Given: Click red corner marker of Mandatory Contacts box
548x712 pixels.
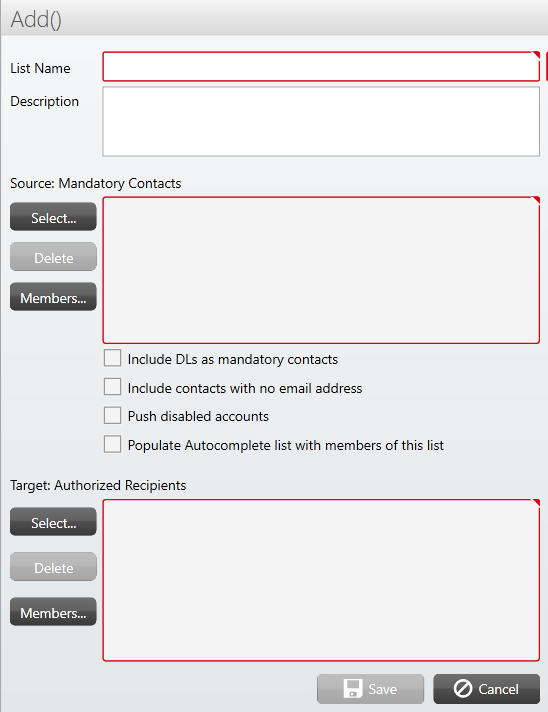Looking at the screenshot, I should coord(536,200).
